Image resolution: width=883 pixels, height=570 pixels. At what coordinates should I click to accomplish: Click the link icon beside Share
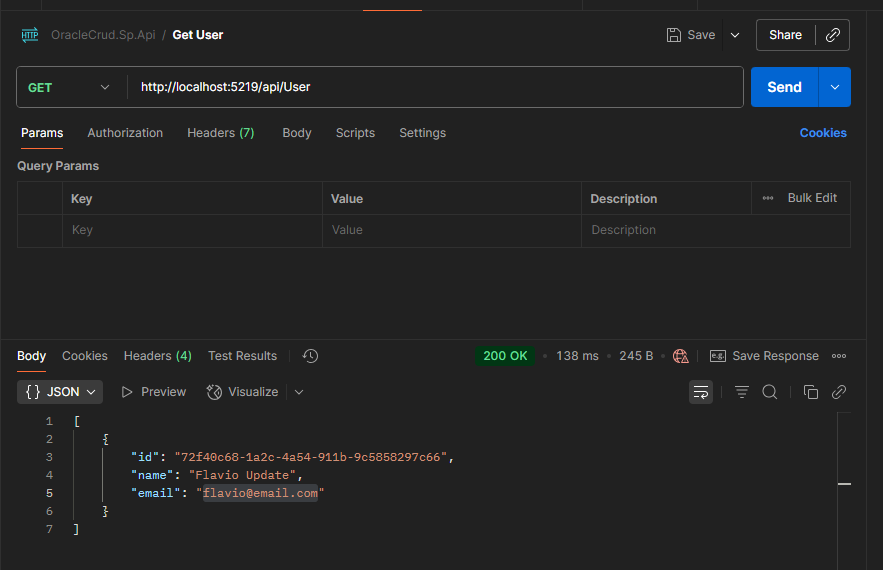[833, 35]
